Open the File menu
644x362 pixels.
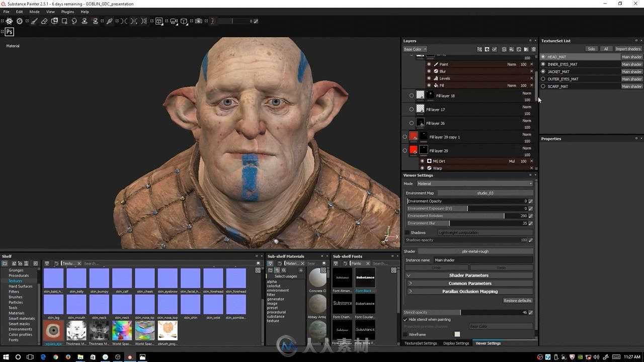[x=6, y=12]
